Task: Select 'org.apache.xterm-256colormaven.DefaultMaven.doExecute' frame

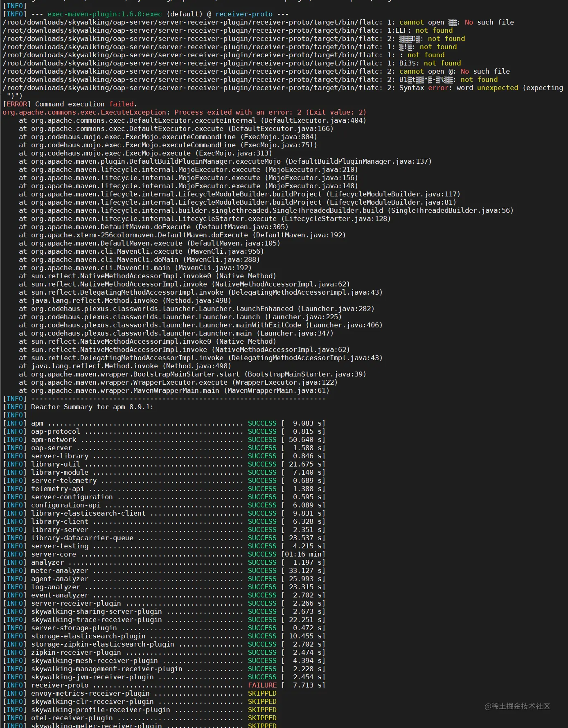Action: pyautogui.click(x=140, y=235)
